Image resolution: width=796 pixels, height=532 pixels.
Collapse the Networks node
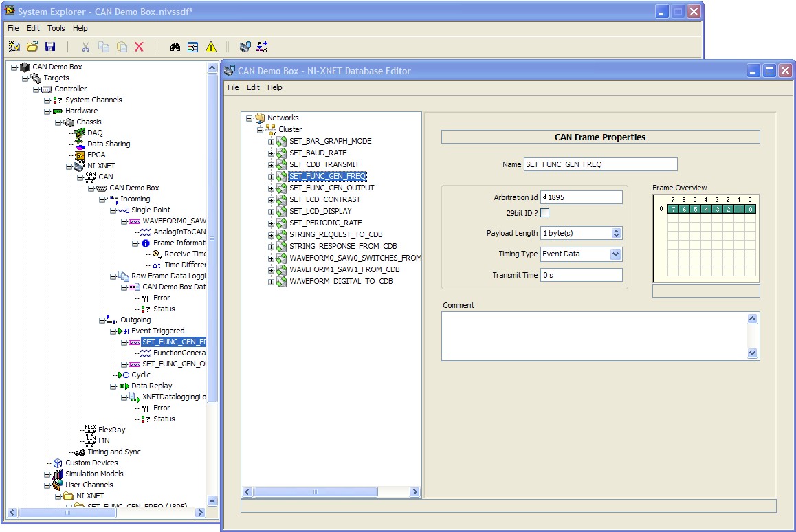(x=250, y=118)
